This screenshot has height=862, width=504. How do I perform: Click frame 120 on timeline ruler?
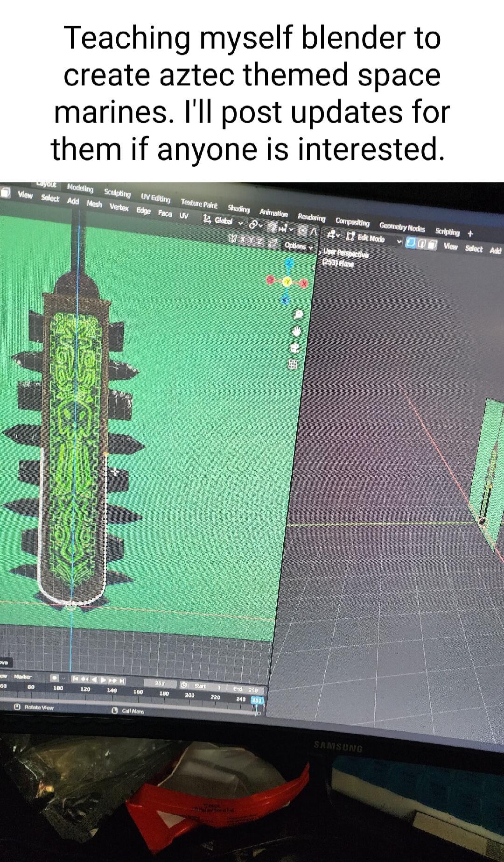[x=85, y=689]
